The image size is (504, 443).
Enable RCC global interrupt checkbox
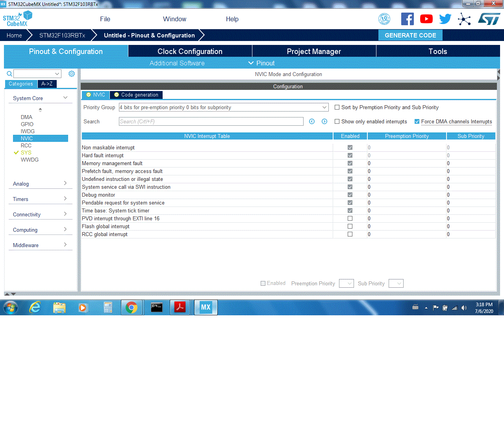pos(350,234)
